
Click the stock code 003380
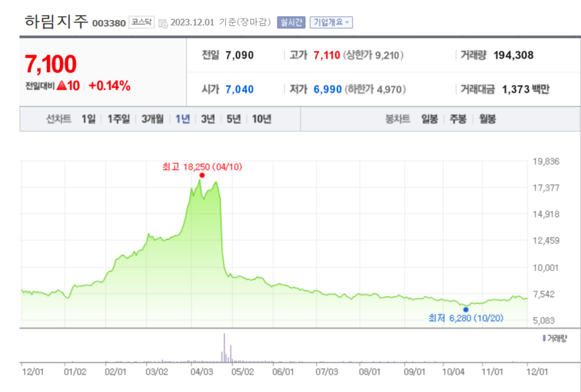click(109, 23)
